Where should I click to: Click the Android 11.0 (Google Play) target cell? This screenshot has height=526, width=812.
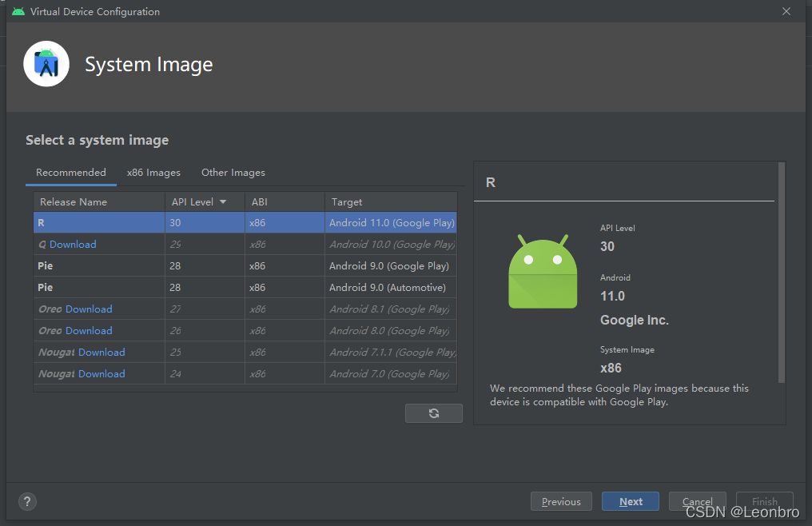pyautogui.click(x=392, y=223)
